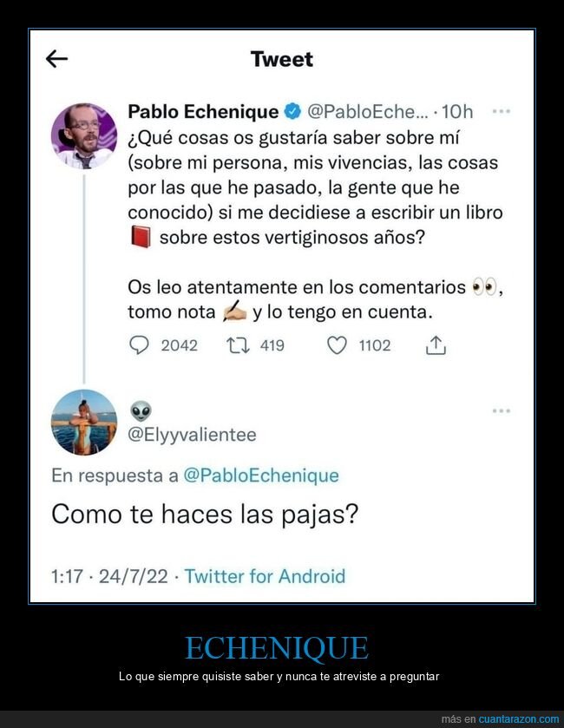Click the alien emoji display name
The height and width of the screenshot is (728, 564).
tap(141, 410)
